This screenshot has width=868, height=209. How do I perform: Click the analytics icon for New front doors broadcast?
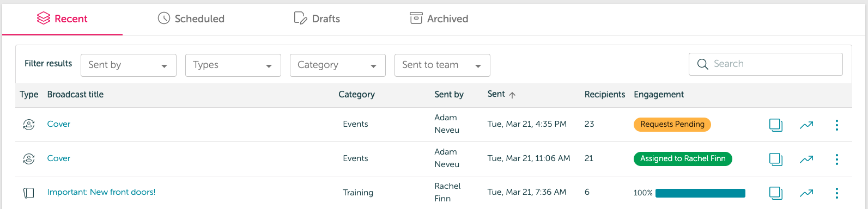[x=806, y=193]
